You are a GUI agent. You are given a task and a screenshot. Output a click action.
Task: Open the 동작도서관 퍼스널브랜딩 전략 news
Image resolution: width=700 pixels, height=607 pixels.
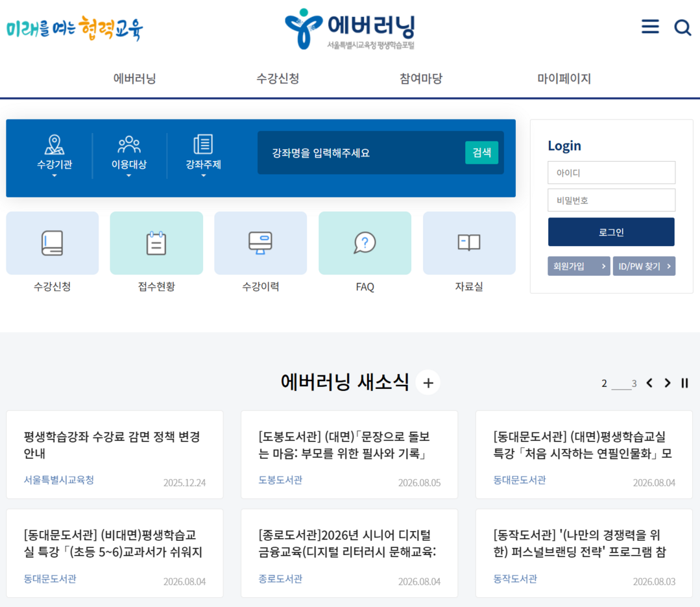click(579, 543)
